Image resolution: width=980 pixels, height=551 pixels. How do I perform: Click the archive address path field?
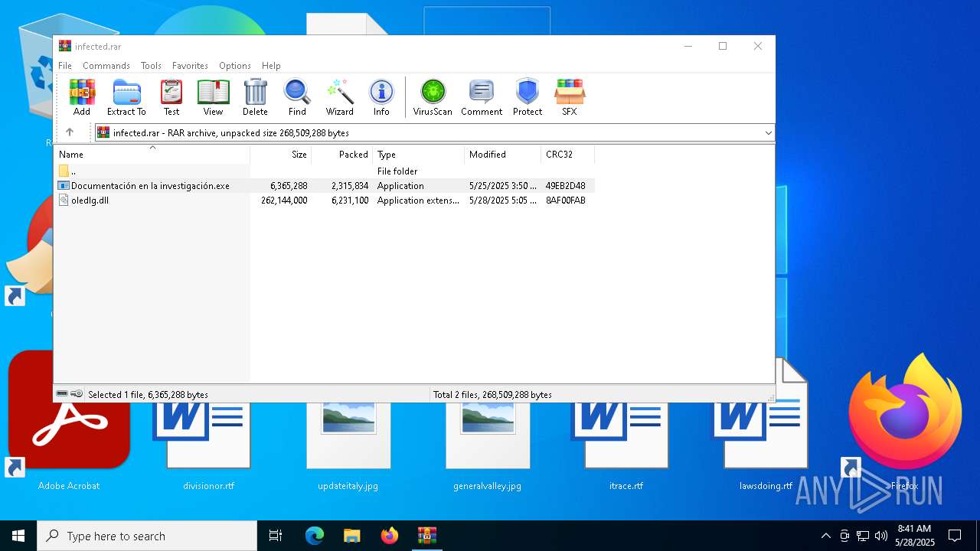434,133
